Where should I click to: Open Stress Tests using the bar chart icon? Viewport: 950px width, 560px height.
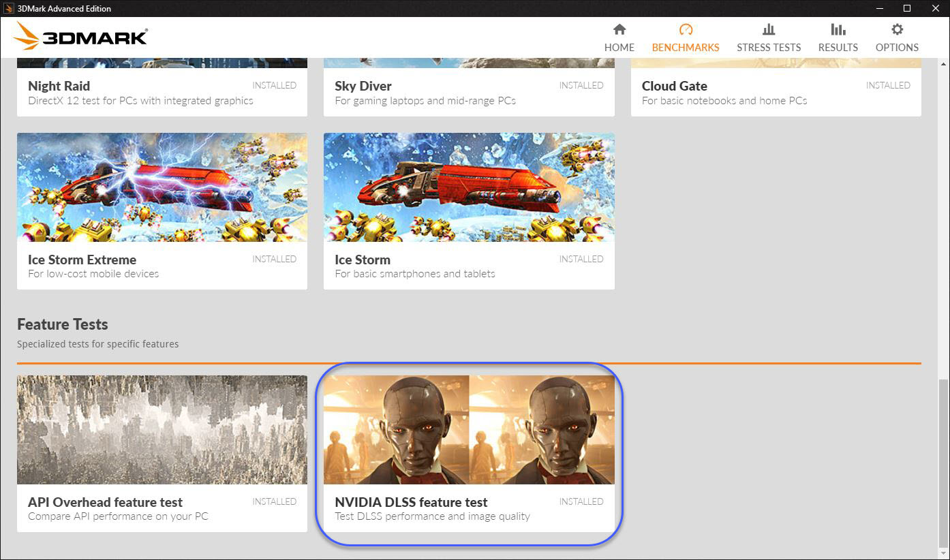pyautogui.click(x=769, y=29)
